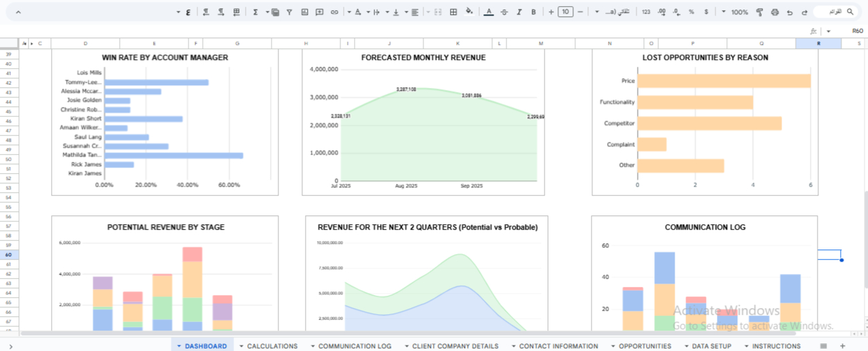Click the freeze rows and columns icon
Viewport: 868px width, 351px height.
[236, 12]
